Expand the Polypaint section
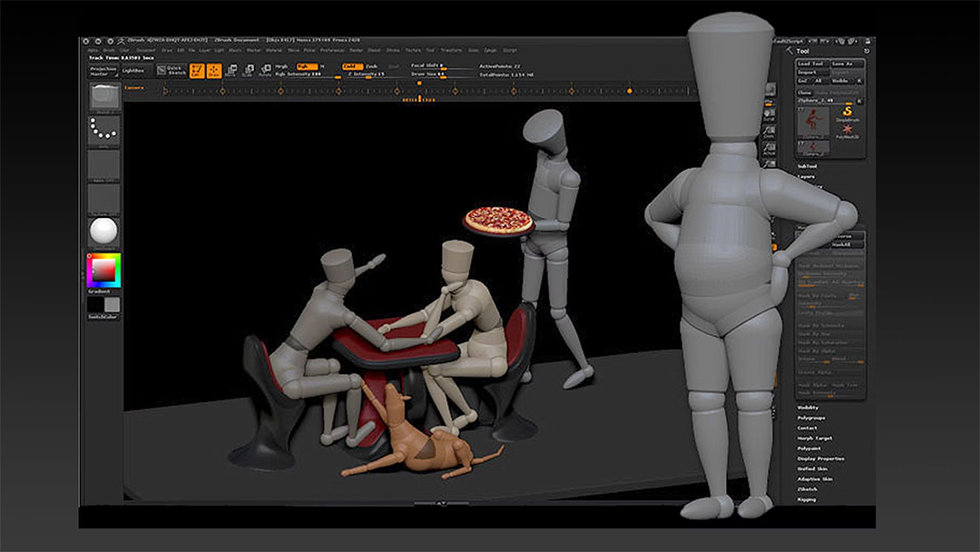The width and height of the screenshot is (980, 552). pyautogui.click(x=808, y=448)
